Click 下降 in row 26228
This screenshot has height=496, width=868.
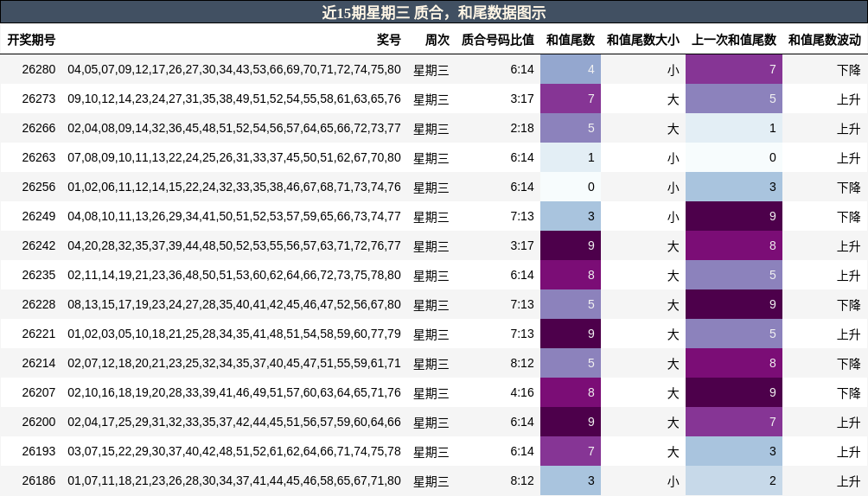tap(849, 304)
